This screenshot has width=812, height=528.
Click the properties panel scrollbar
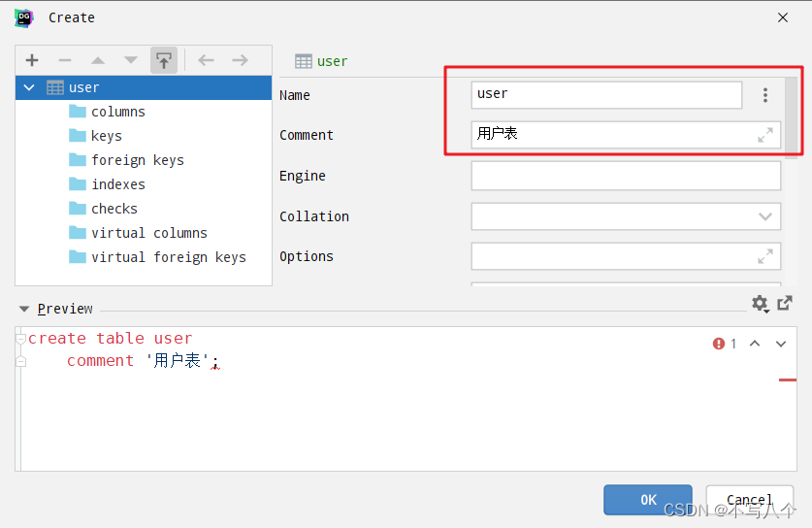(791, 118)
